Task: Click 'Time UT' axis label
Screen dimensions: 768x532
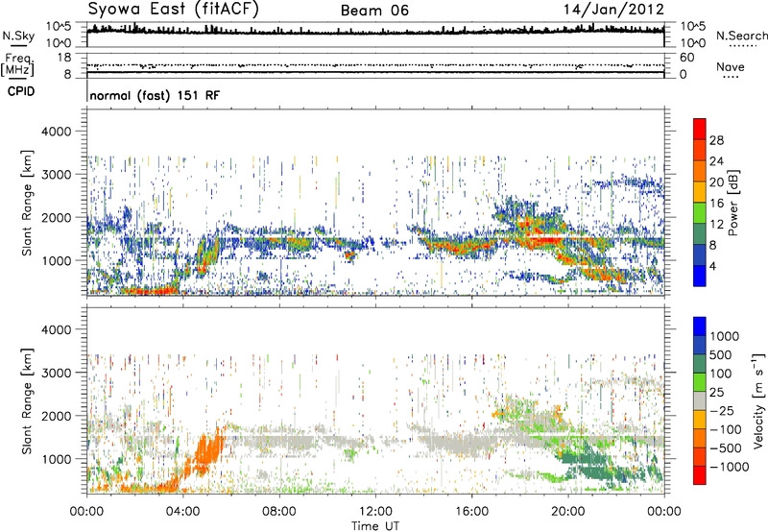Action: click(x=375, y=525)
